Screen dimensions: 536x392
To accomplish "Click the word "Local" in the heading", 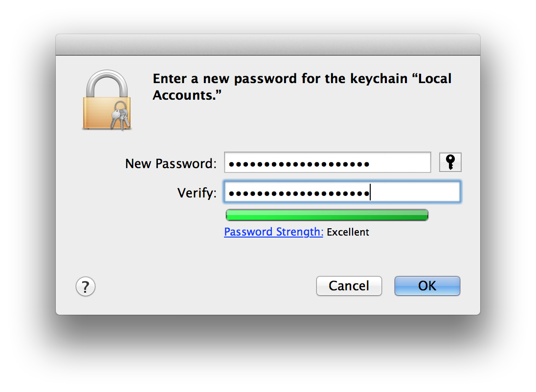I will pyautogui.click(x=434, y=79).
